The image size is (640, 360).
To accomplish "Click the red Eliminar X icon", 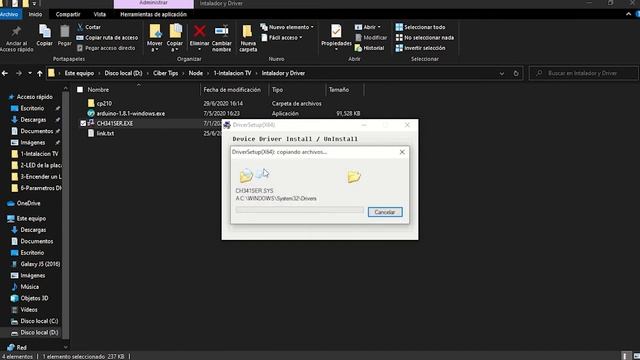I will pyautogui.click(x=200, y=31).
